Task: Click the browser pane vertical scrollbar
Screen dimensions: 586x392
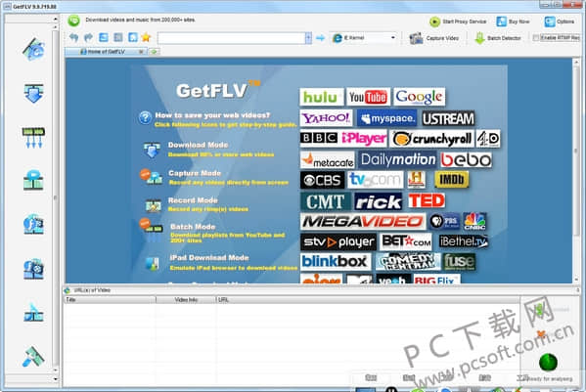Action: (x=576, y=170)
